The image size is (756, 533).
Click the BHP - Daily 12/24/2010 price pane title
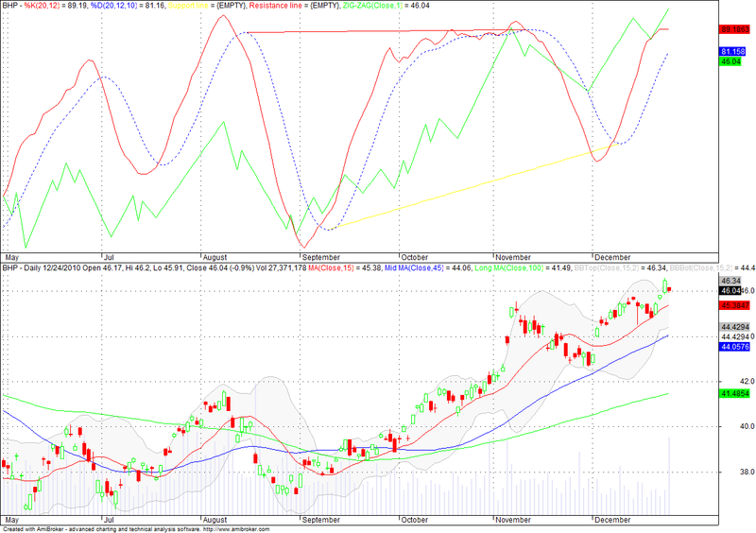pos(41,267)
